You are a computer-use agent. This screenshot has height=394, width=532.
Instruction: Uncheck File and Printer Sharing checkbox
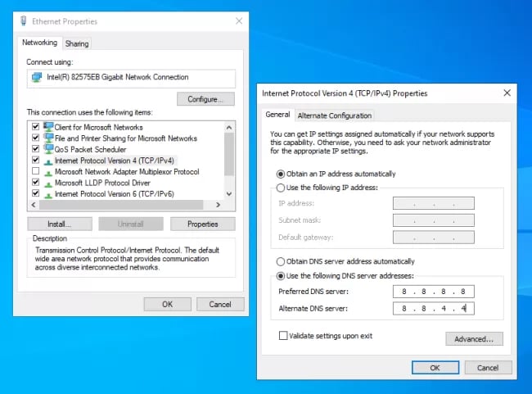coord(36,138)
